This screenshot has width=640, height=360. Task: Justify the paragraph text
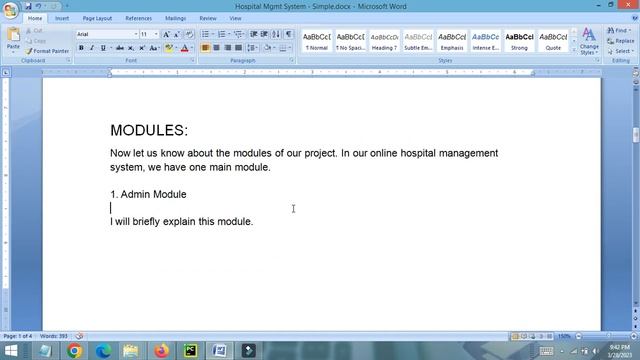tap(238, 48)
